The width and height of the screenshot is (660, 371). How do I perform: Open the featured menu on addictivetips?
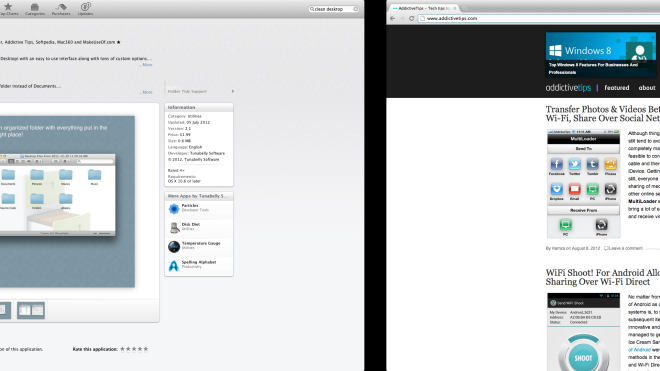tap(617, 88)
